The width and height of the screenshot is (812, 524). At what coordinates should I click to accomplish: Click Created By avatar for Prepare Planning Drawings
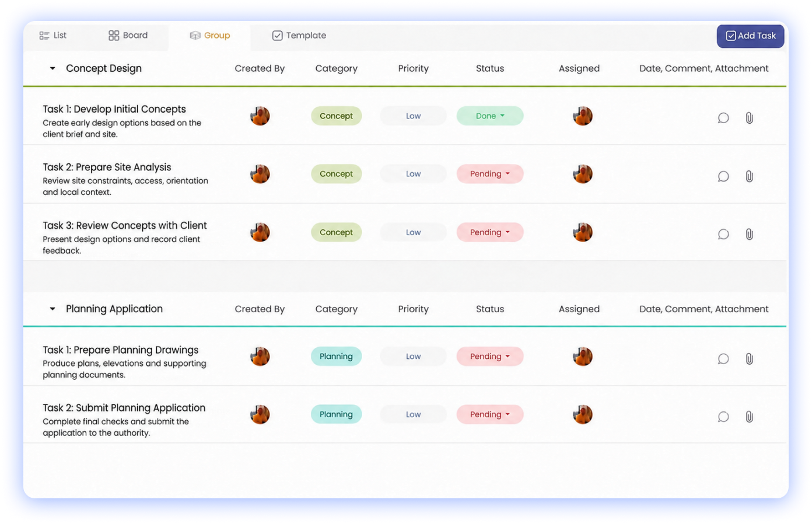pos(260,356)
